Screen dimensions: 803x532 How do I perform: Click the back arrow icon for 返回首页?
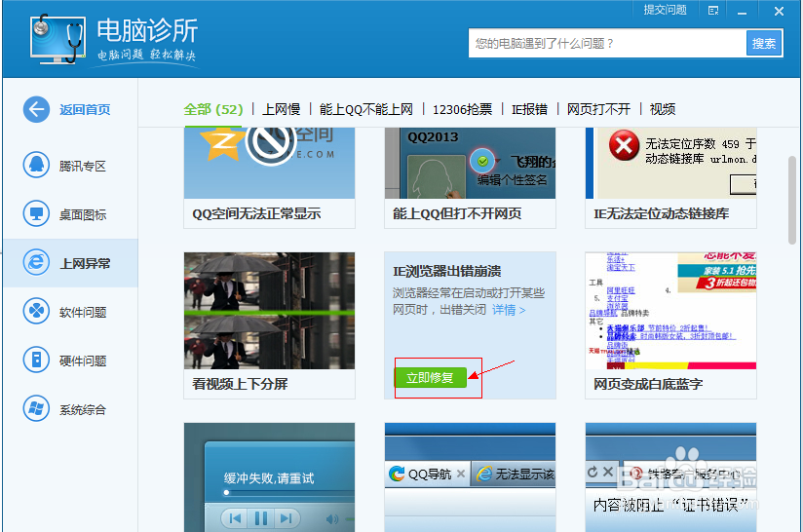pyautogui.click(x=36, y=109)
